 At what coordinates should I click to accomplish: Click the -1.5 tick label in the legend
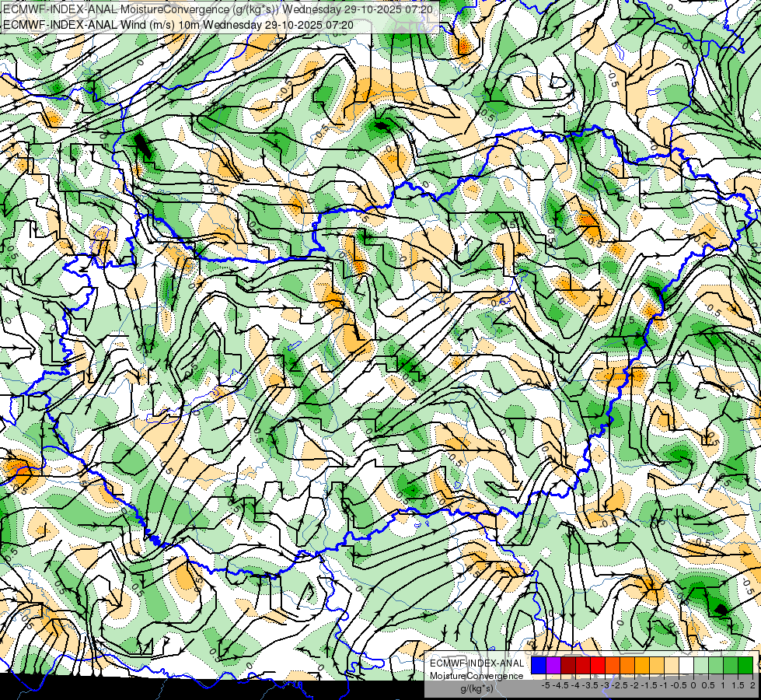[649, 685]
